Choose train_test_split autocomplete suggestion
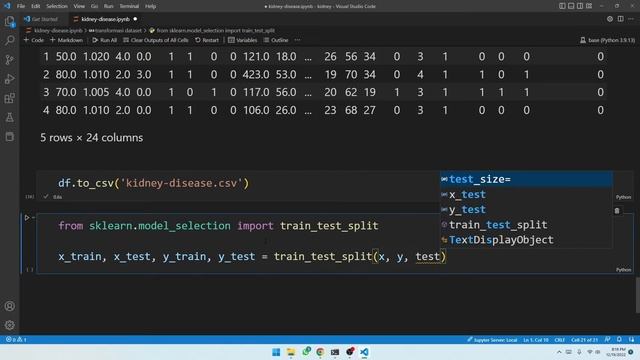Viewport: 640px width, 360px height. (x=526, y=224)
